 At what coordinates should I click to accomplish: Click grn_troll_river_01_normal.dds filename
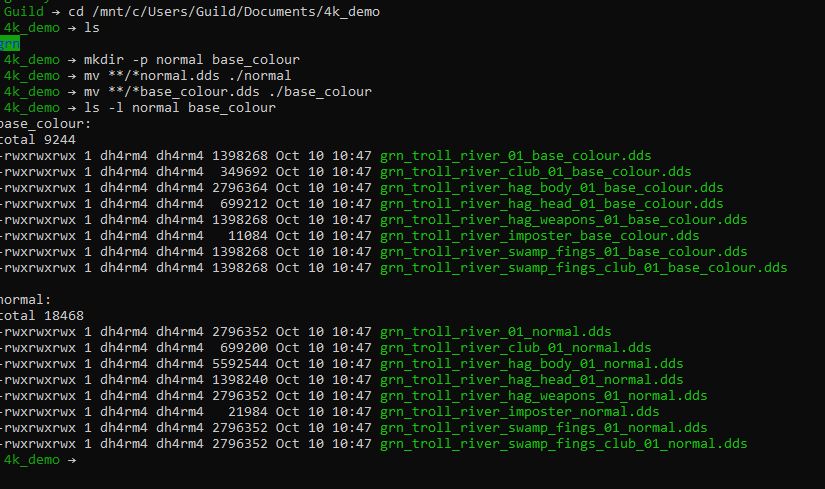click(496, 332)
